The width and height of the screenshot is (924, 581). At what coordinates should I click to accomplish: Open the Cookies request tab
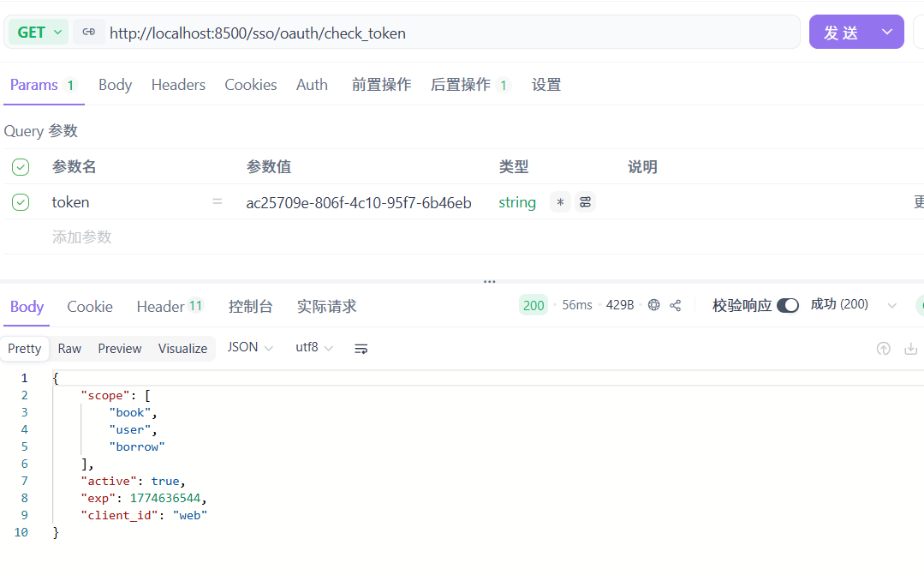pyautogui.click(x=250, y=85)
